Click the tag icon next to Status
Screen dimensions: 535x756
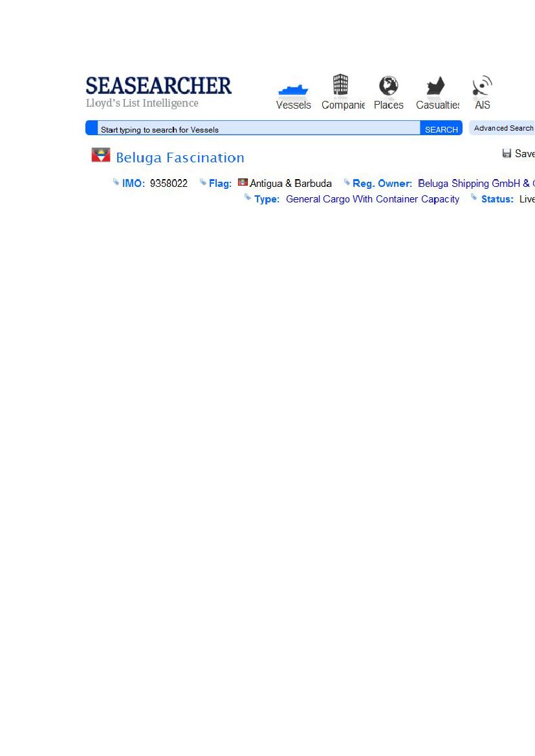tap(474, 197)
